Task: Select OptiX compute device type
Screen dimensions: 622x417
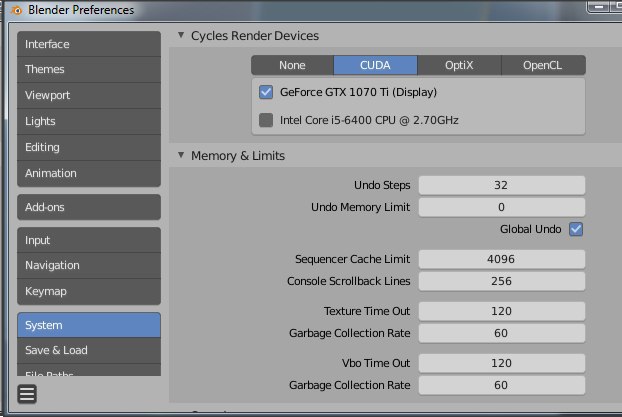Action: 459,65
